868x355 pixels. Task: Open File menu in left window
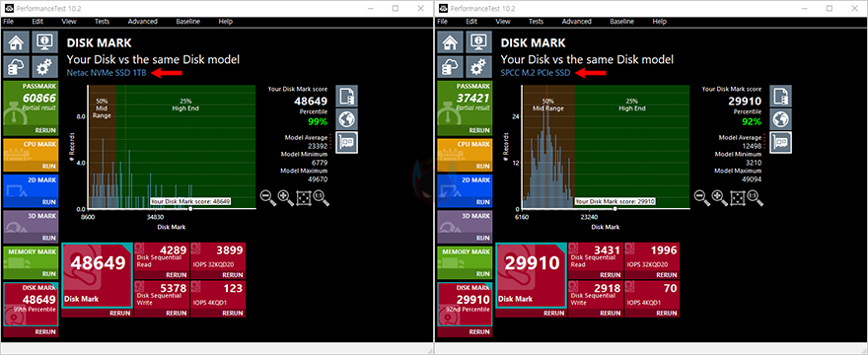point(8,22)
